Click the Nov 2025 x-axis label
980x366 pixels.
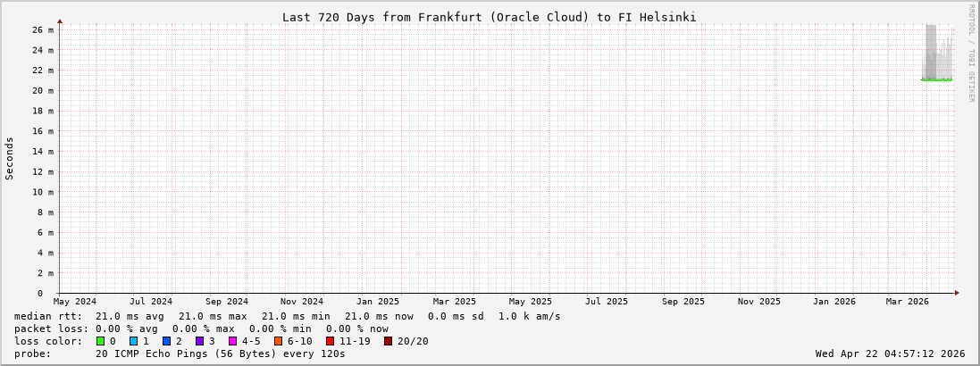(758, 302)
